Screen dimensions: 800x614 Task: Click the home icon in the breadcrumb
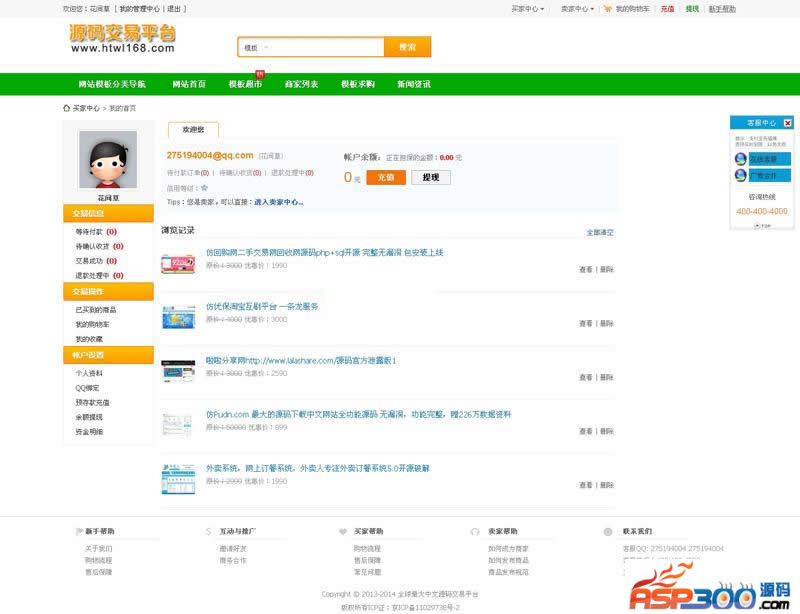(66, 108)
